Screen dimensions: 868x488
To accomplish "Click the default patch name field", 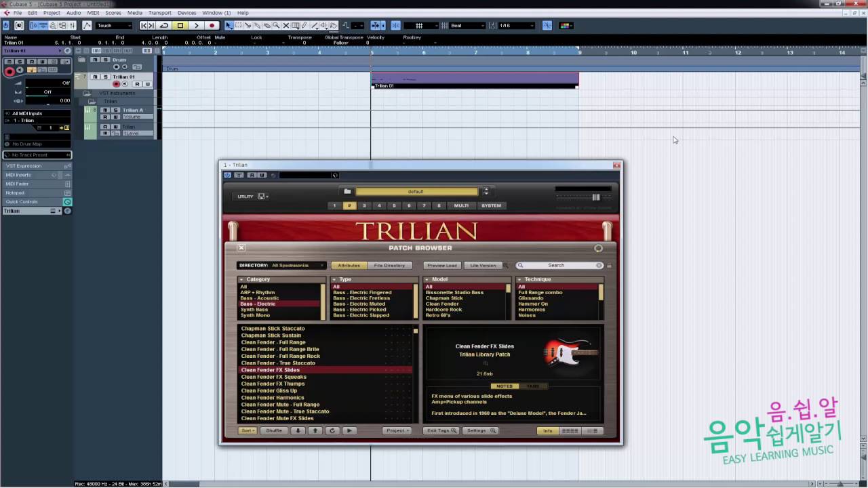I will click(416, 192).
